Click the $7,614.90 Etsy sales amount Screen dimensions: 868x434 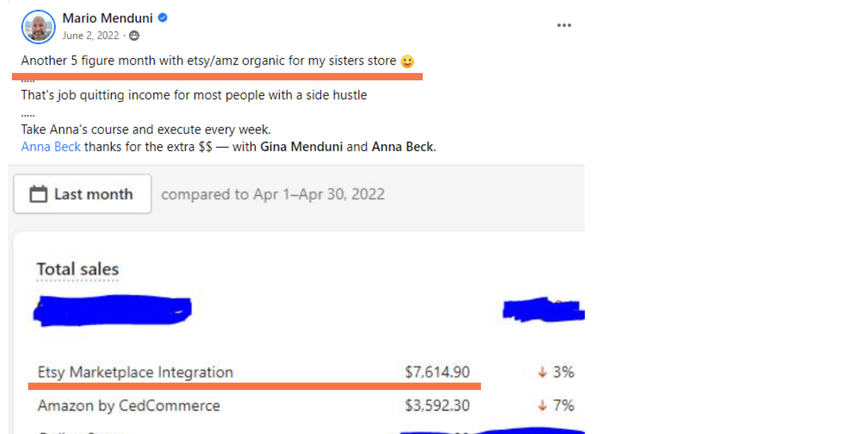click(x=437, y=372)
